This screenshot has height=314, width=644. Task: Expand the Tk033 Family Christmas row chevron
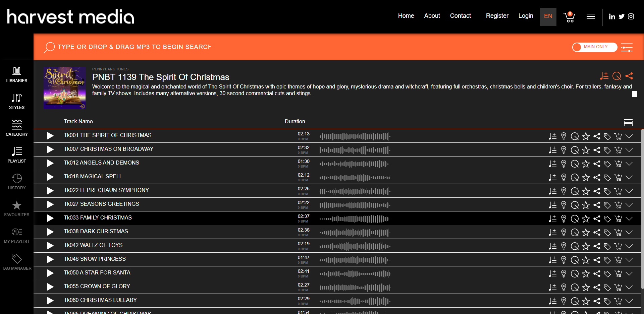coord(629,218)
